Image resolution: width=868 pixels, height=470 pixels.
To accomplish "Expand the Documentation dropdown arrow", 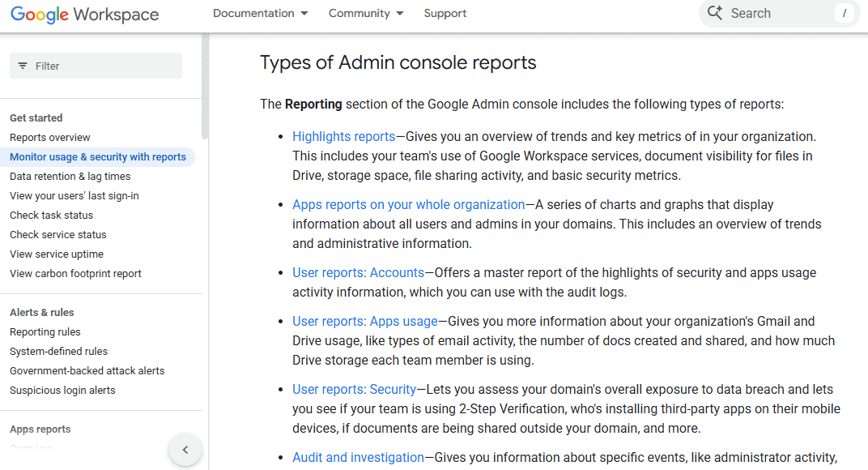I will pos(304,13).
